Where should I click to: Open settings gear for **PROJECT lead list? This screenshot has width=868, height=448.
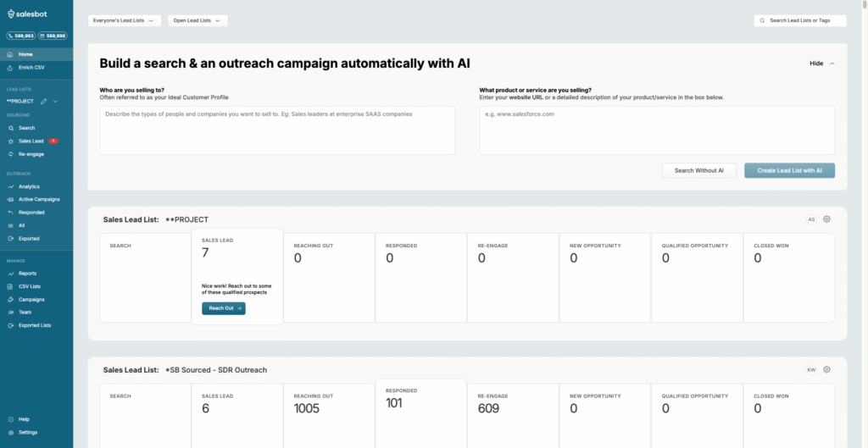tap(826, 219)
